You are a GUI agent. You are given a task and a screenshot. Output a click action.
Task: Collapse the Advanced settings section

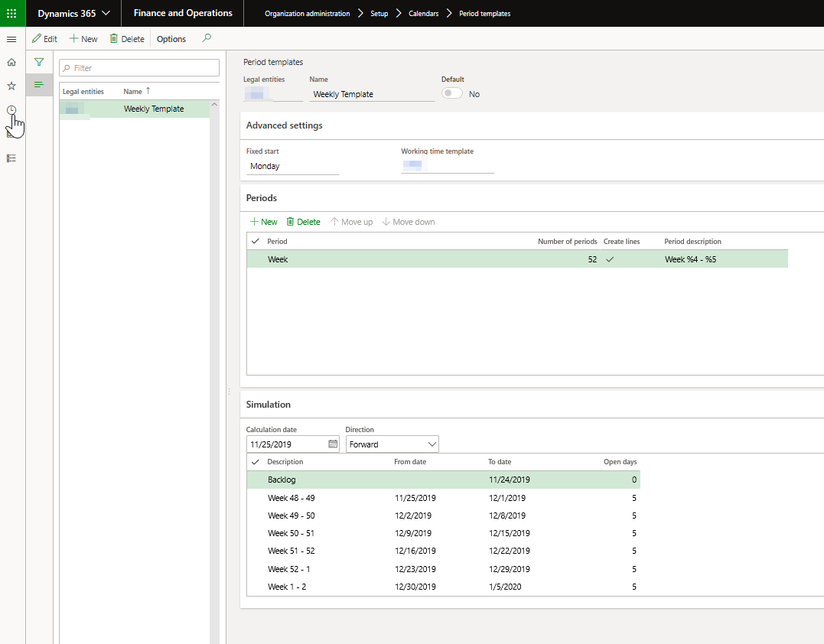(285, 125)
